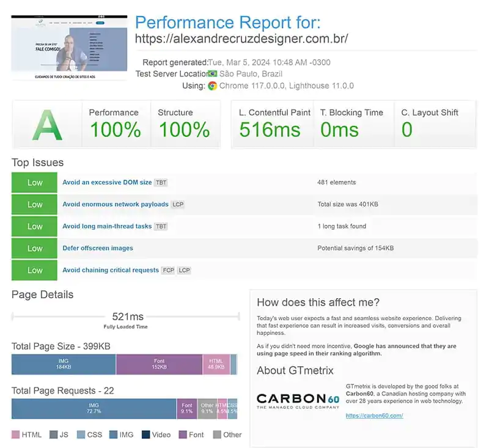Click the JS legend color swatch
489x448 pixels.
pyautogui.click(x=54, y=435)
